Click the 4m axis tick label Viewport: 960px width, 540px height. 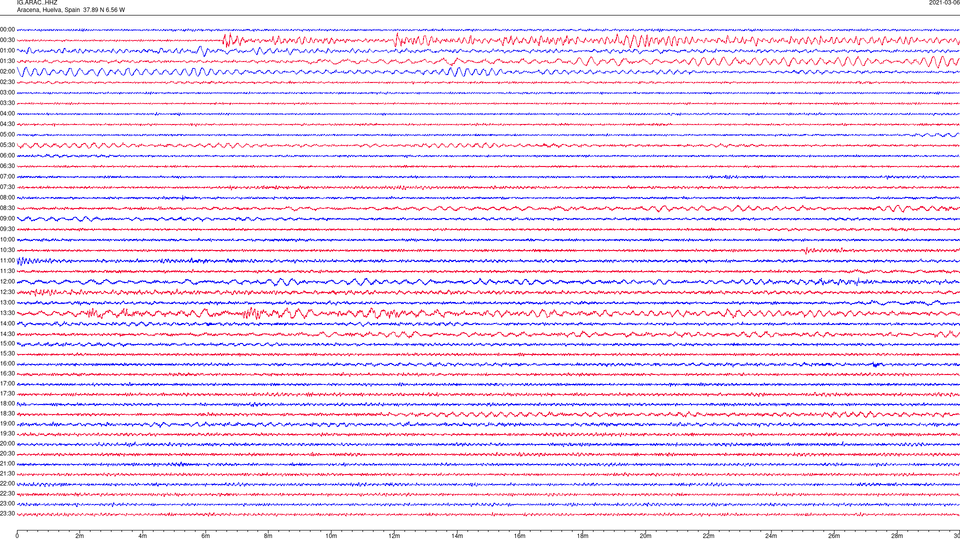coord(143,536)
